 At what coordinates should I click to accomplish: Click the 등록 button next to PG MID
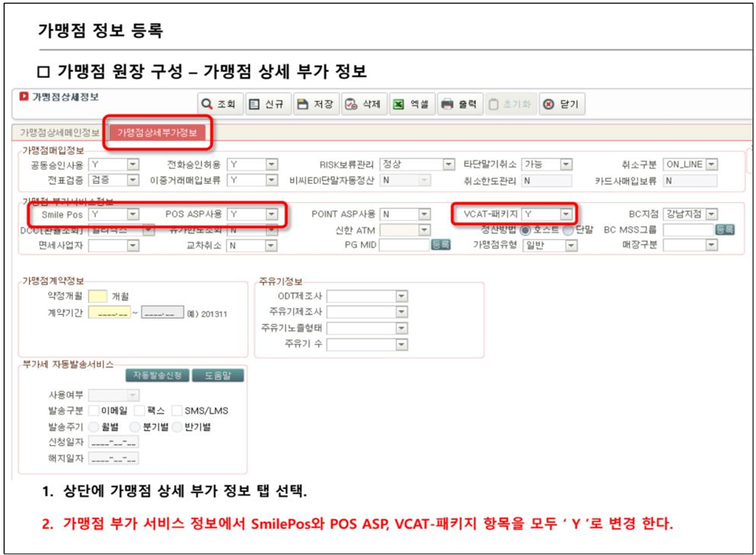440,245
